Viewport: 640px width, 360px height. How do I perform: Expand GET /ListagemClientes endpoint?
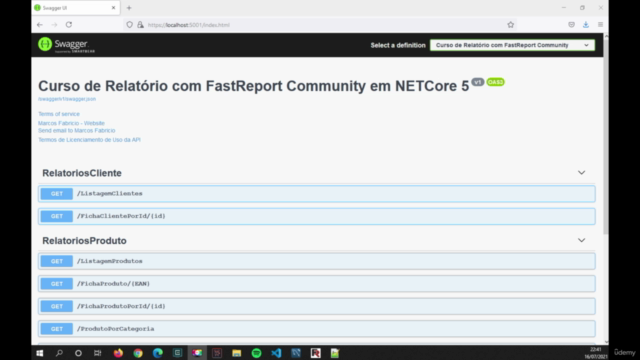(317, 193)
